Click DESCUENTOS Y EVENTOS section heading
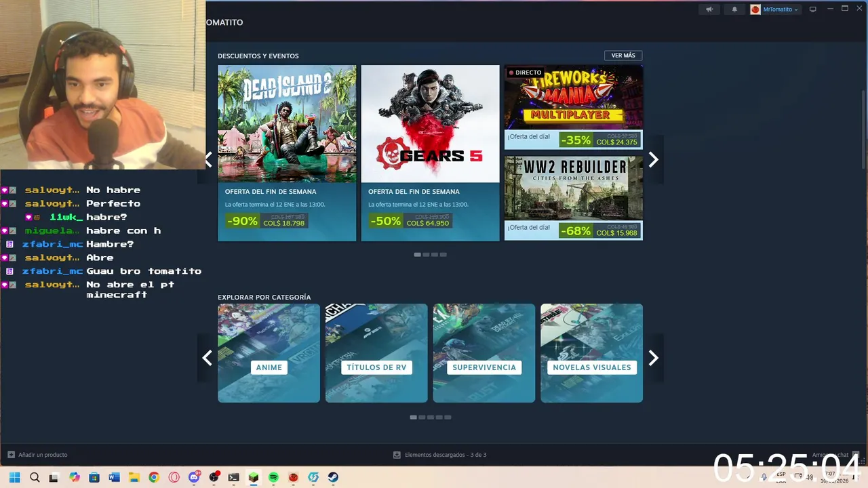 coord(258,56)
